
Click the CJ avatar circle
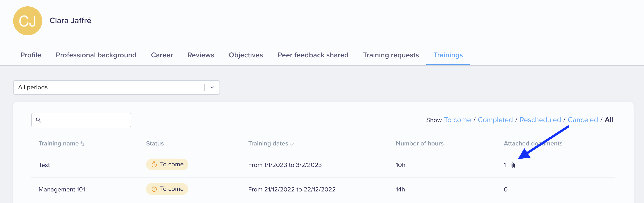tap(27, 21)
